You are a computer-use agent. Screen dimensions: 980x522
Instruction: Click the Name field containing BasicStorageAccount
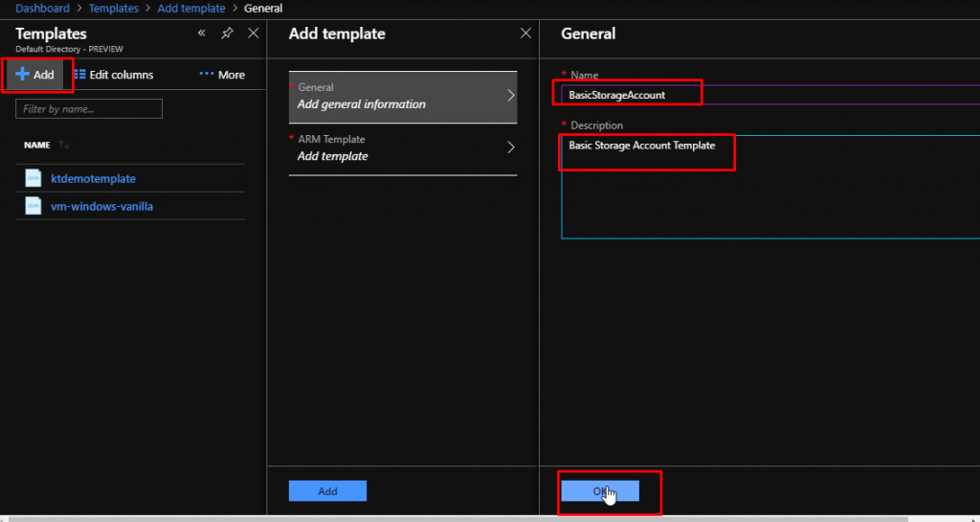(770, 95)
